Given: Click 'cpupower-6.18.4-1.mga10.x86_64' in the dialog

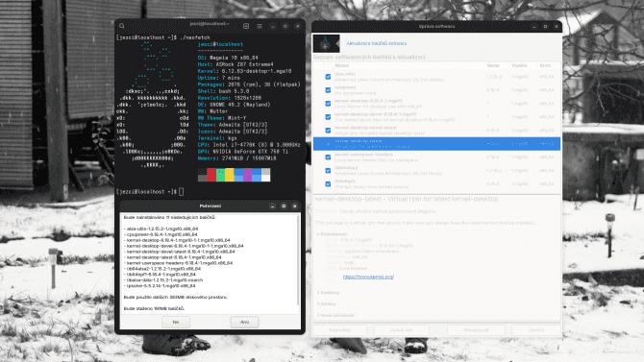Looking at the screenshot, I should [x=161, y=234].
